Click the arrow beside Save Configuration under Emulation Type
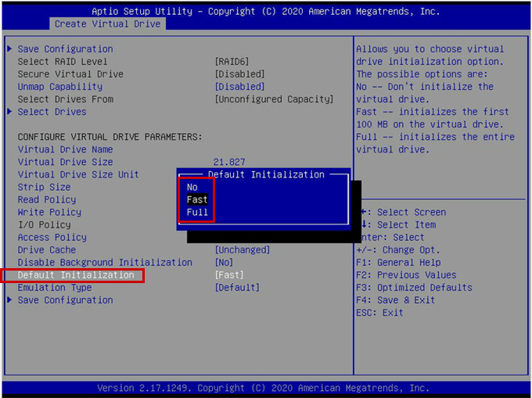The image size is (532, 398). 9,300
